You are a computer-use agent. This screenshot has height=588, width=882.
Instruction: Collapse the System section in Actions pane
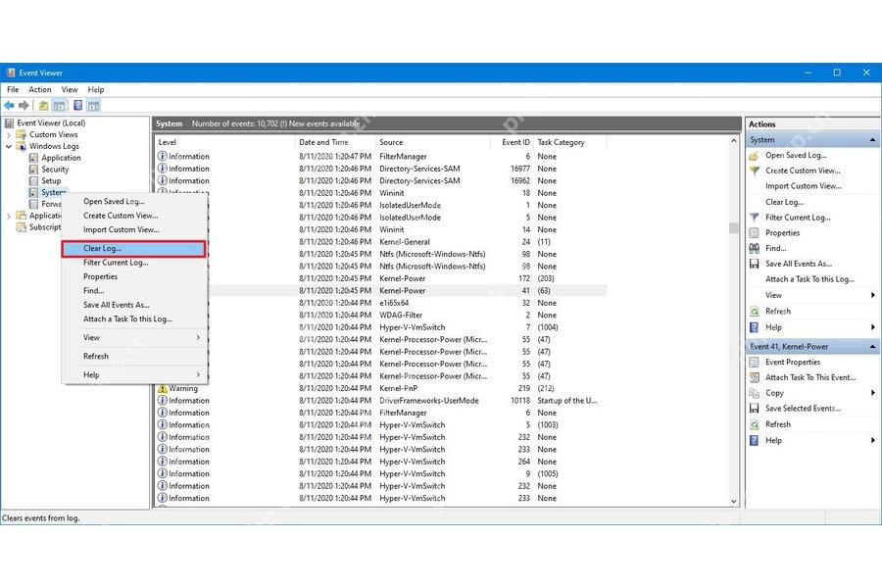point(872,139)
